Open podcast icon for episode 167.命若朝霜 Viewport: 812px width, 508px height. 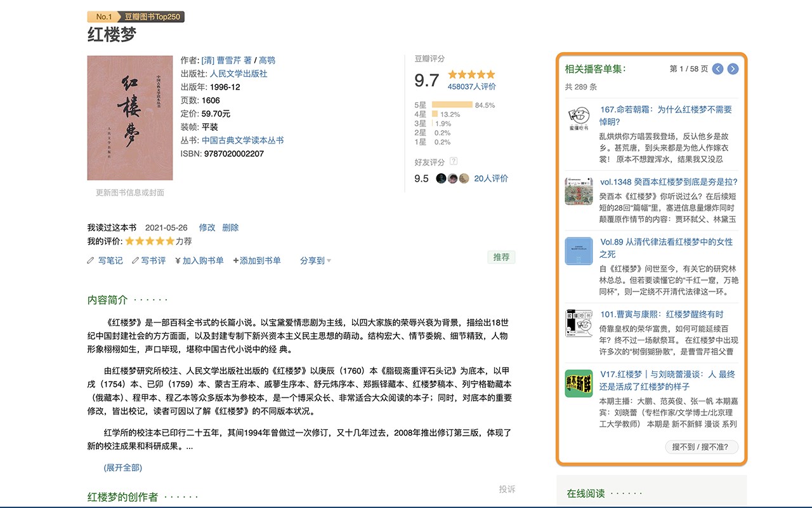579,119
